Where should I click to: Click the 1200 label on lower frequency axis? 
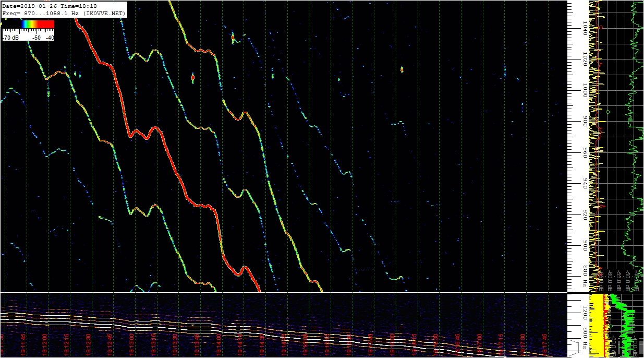point(584,313)
